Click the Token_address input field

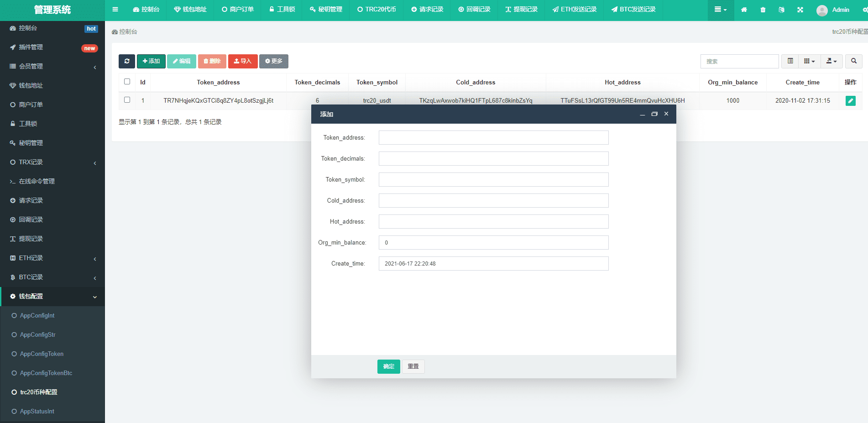pos(493,138)
